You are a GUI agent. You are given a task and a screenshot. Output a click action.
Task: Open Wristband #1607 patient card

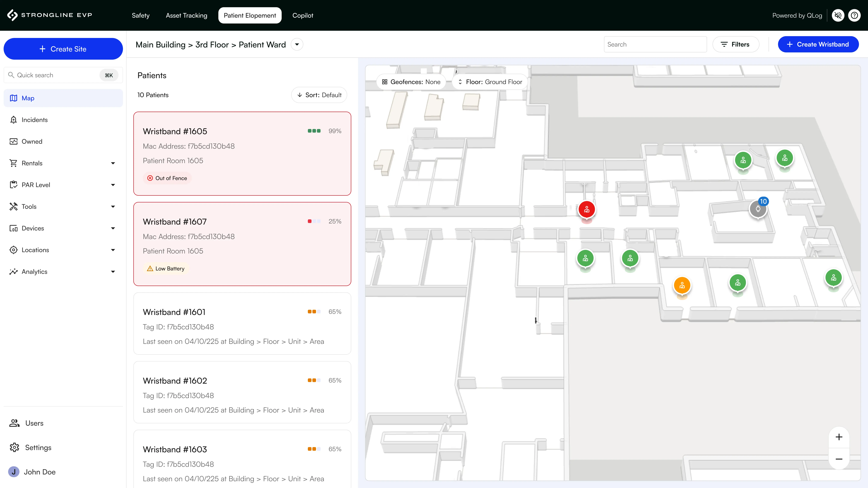242,244
